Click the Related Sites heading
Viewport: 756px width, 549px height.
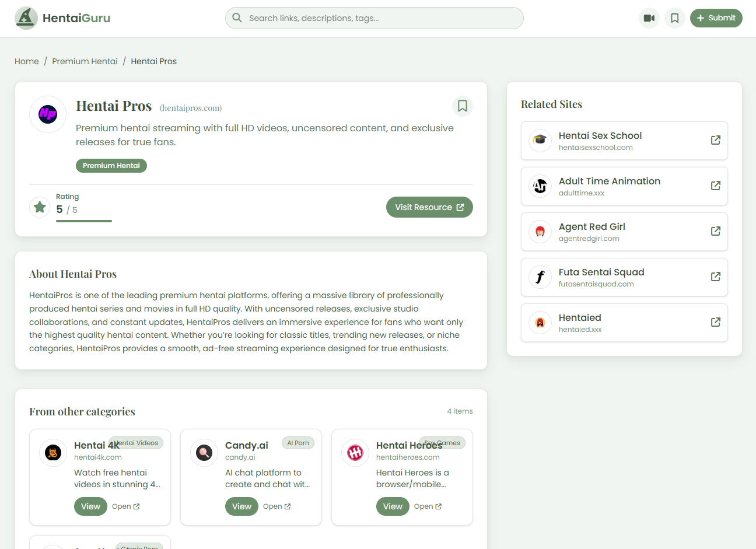551,104
